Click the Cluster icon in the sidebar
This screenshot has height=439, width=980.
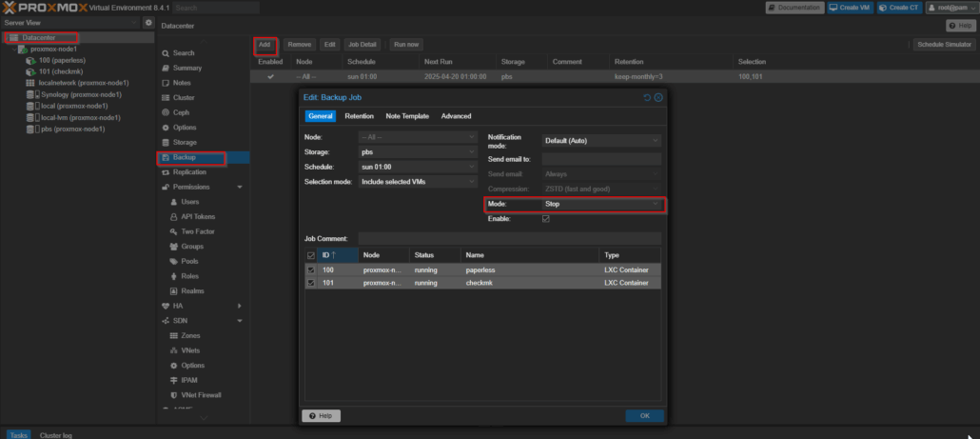166,98
